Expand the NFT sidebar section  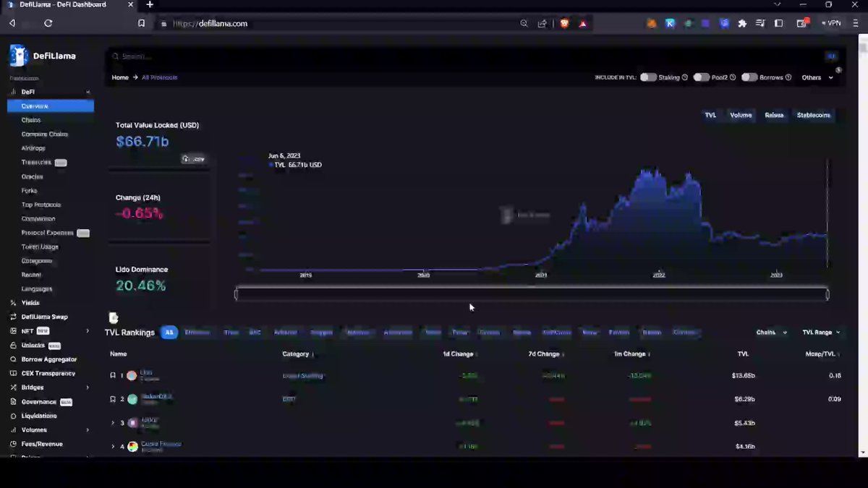[x=88, y=331]
